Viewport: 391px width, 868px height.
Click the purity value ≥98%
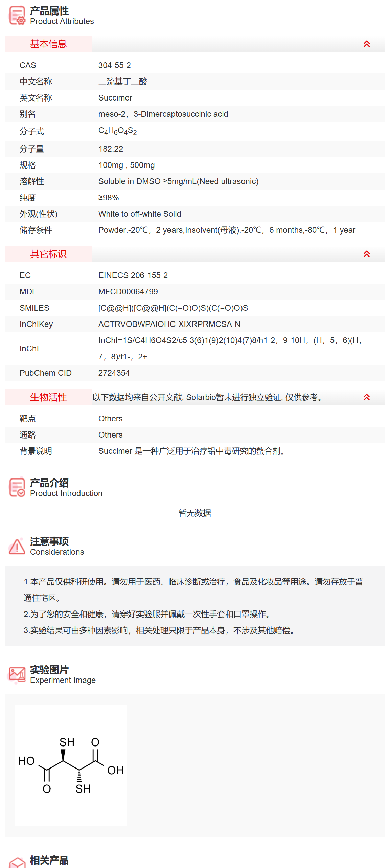coord(109,198)
